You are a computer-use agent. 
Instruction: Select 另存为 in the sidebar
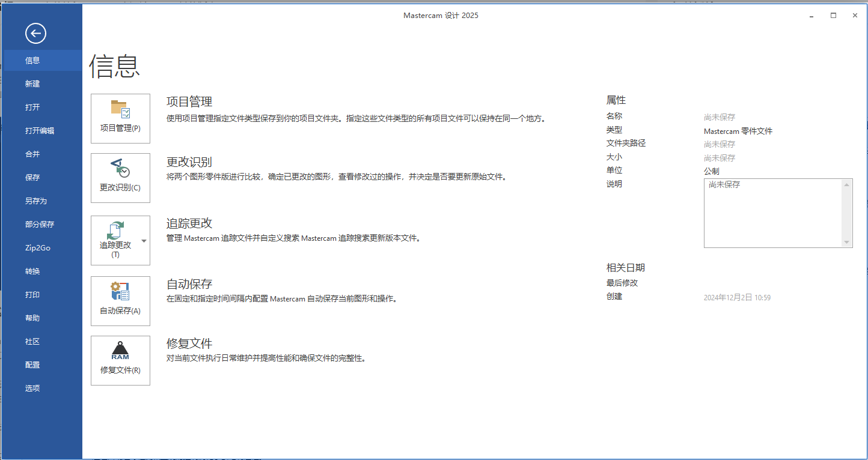pos(43,201)
